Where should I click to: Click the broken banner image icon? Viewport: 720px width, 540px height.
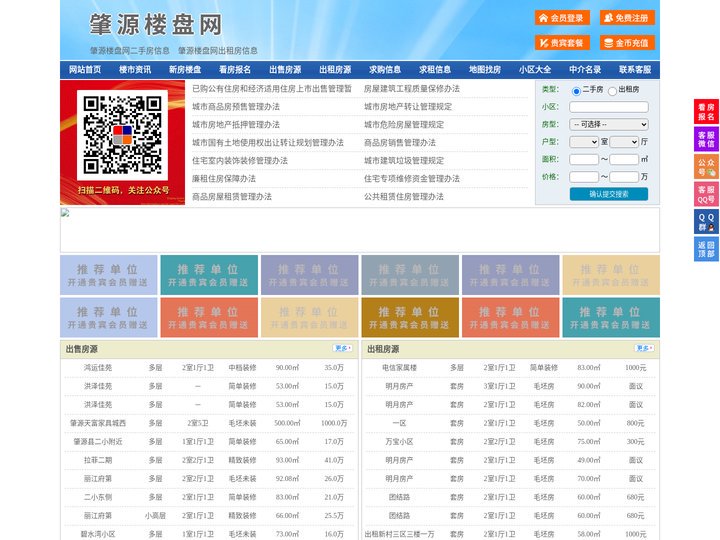click(x=65, y=213)
